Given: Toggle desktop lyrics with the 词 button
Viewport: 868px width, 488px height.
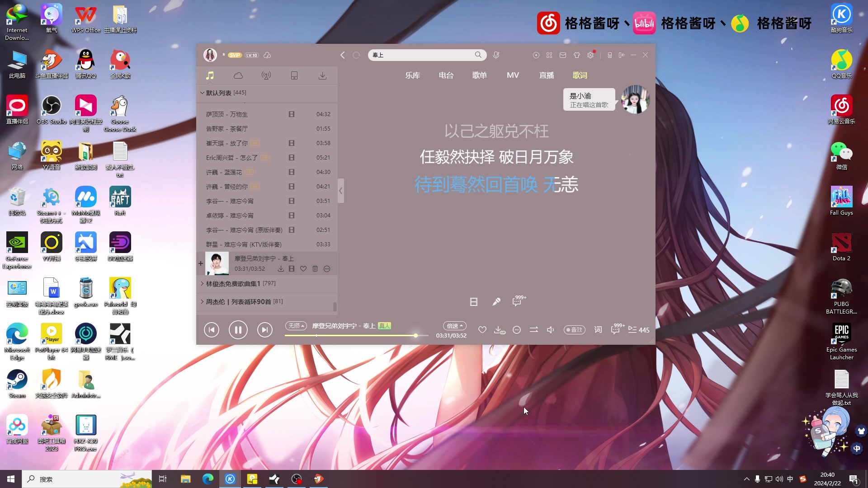Looking at the screenshot, I should pos(598,330).
